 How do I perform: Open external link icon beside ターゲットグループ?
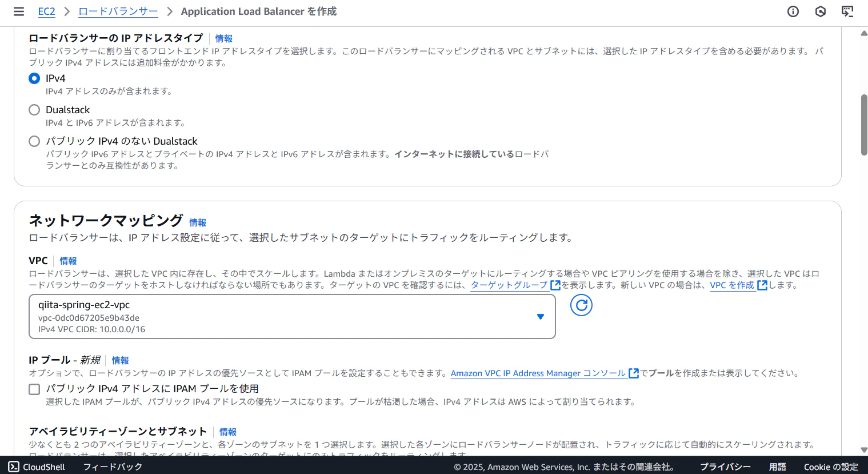point(555,285)
